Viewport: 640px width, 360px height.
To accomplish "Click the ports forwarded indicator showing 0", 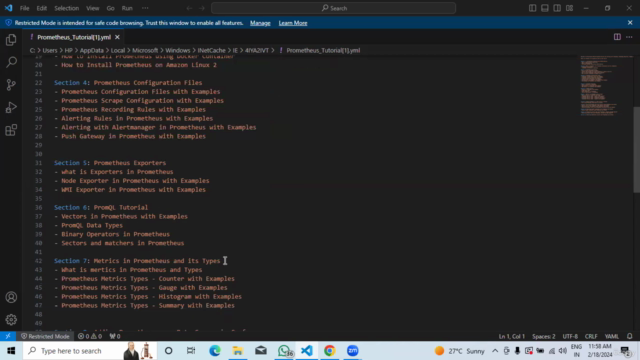I will click(x=115, y=336).
